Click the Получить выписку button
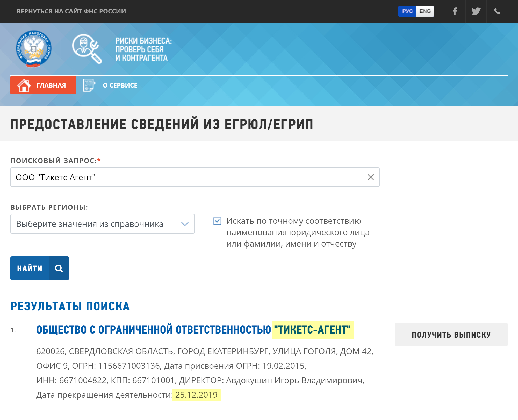Screen dimensions: 518x420 click(451, 335)
